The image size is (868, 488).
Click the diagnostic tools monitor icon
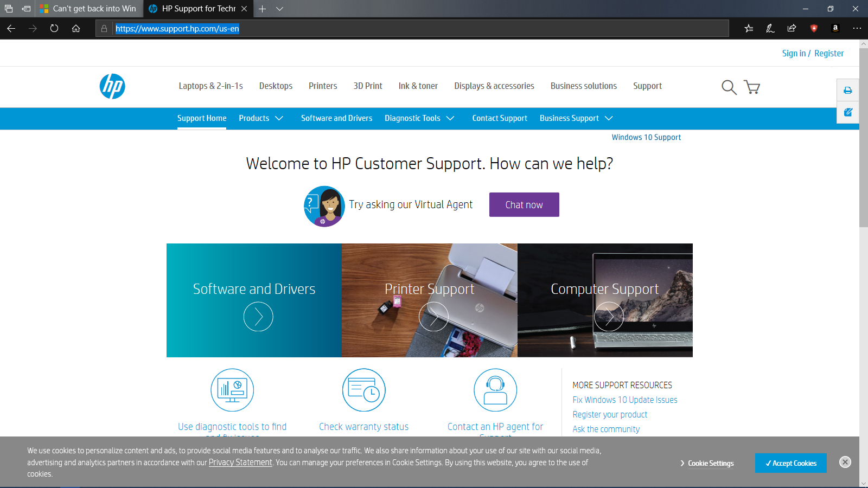pos(232,390)
